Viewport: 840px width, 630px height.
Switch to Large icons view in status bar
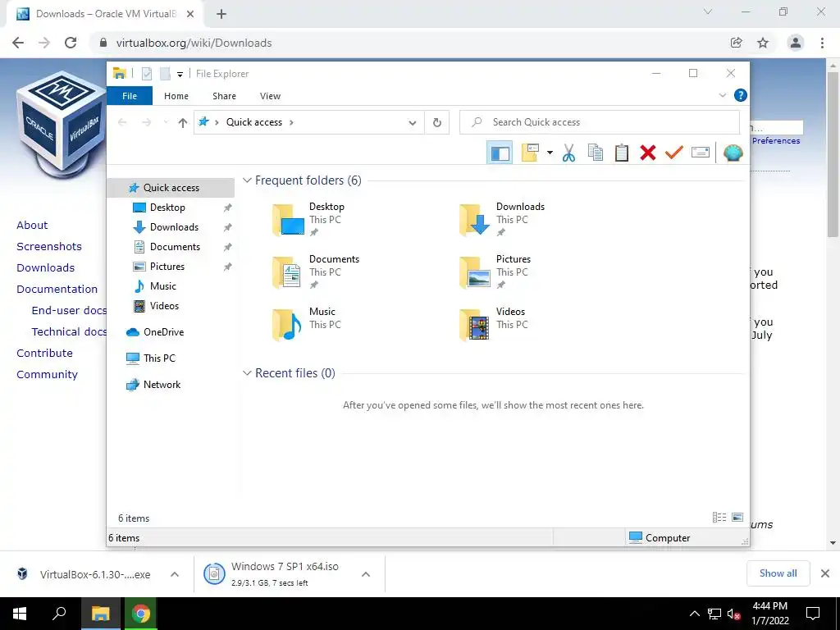tap(737, 518)
